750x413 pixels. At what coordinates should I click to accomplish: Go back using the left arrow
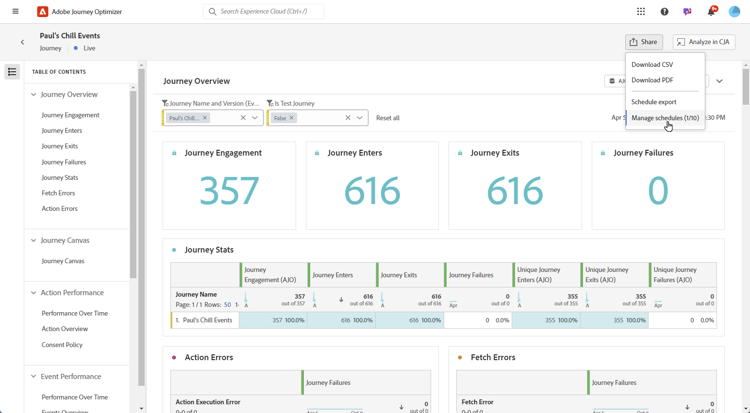point(22,42)
